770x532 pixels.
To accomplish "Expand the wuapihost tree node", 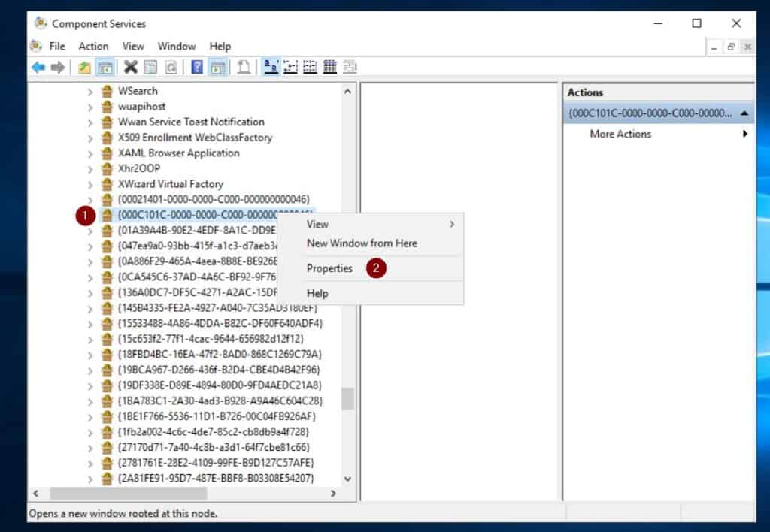I will point(90,107).
